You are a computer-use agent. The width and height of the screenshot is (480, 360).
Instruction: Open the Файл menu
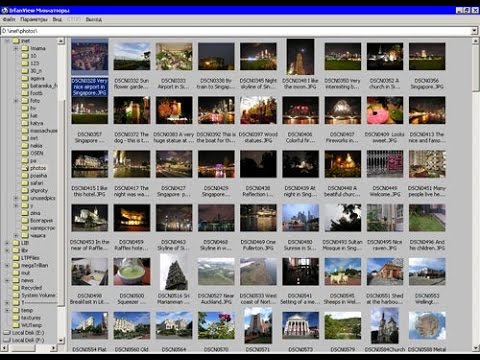pos(9,19)
